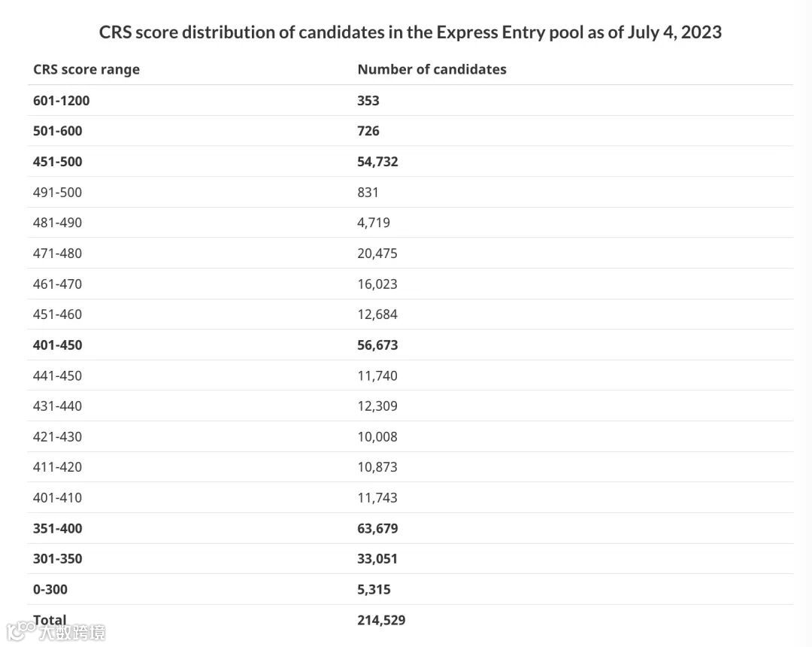
Task: Click the bold 56,673 total value
Action: (377, 345)
